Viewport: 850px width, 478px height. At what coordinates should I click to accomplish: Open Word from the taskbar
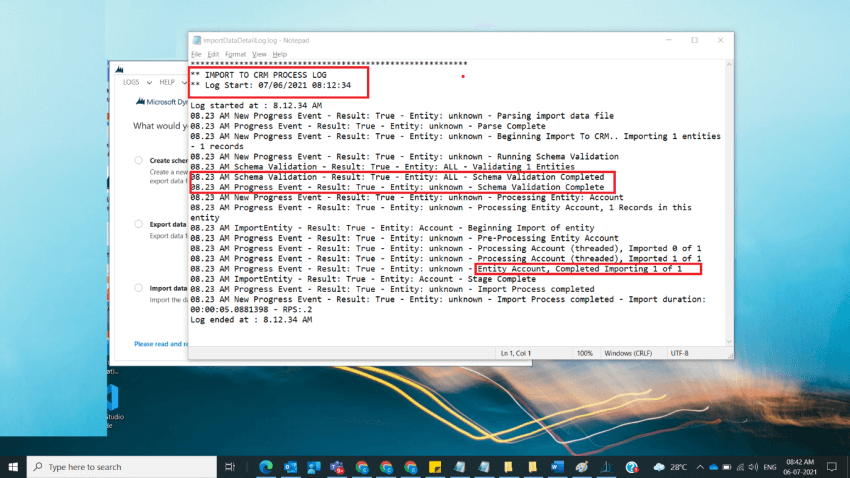tap(557, 467)
